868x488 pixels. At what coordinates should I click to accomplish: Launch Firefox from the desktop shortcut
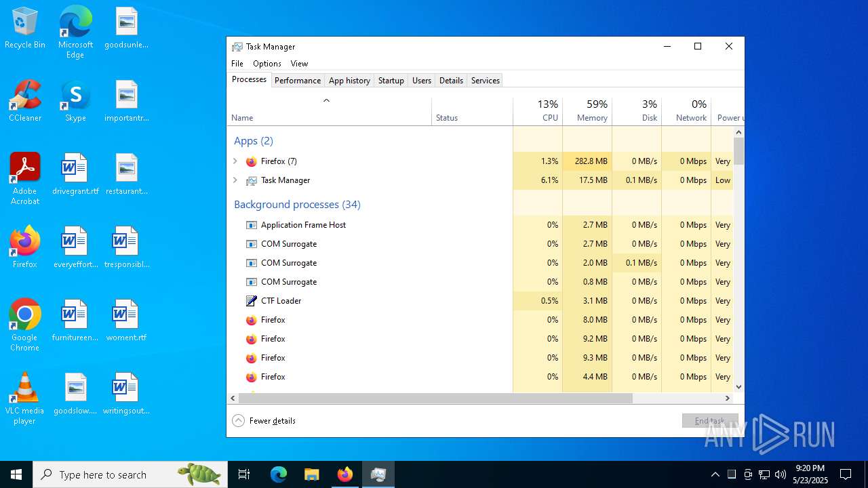click(25, 247)
